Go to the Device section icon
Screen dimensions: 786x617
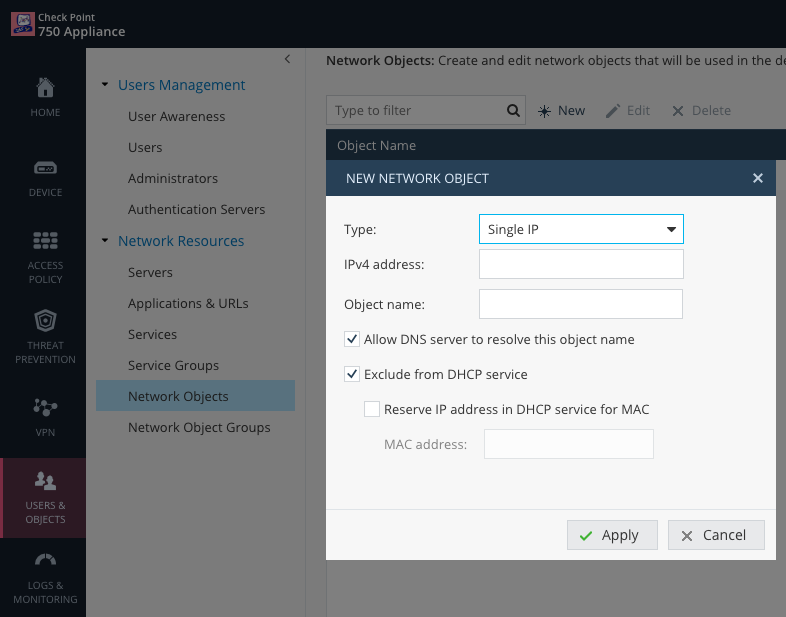pyautogui.click(x=45, y=168)
